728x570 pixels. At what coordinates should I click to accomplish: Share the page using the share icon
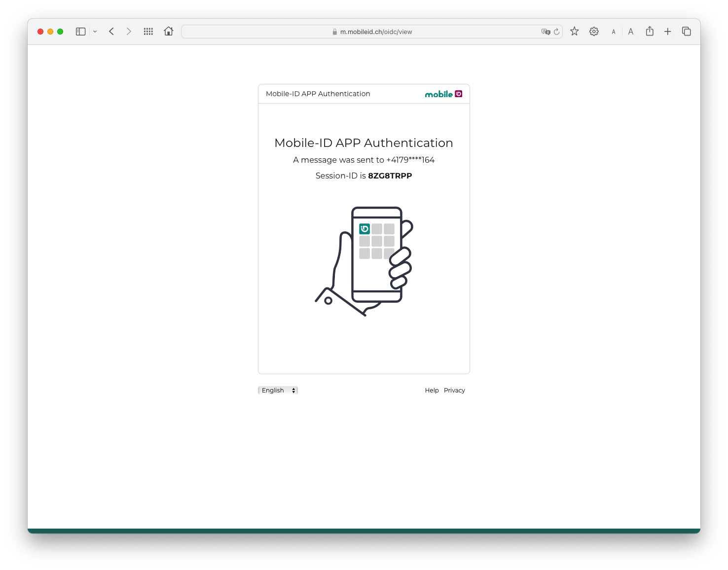649,31
